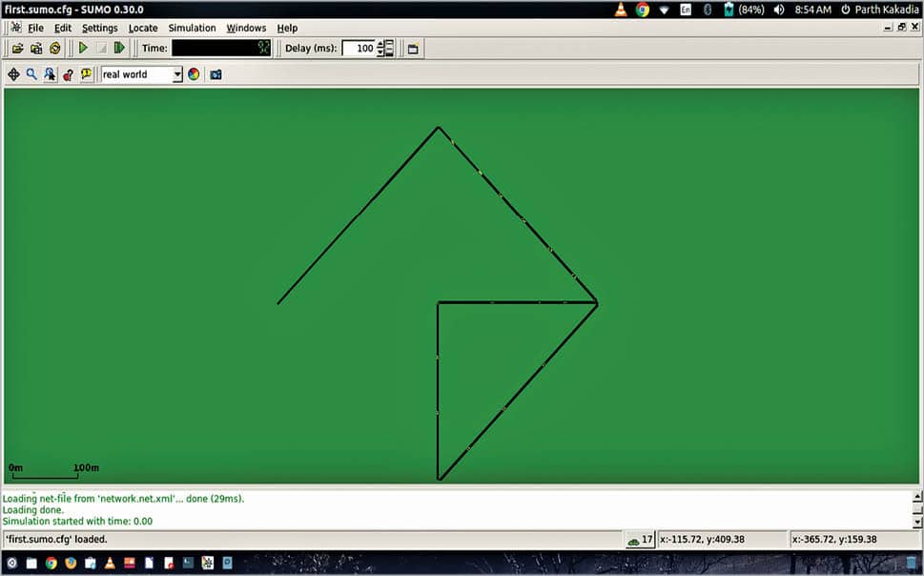Open a new microscopic view window

[413, 49]
